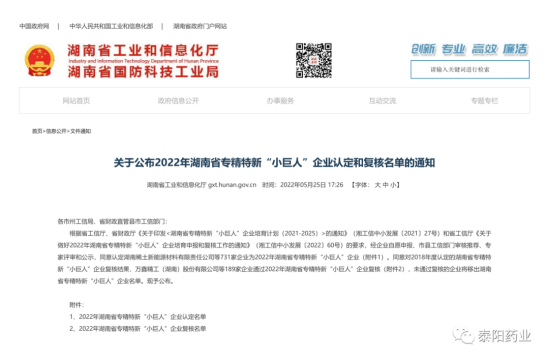Set font size to 小
Viewport: 549px width, 360px height.
click(393, 185)
